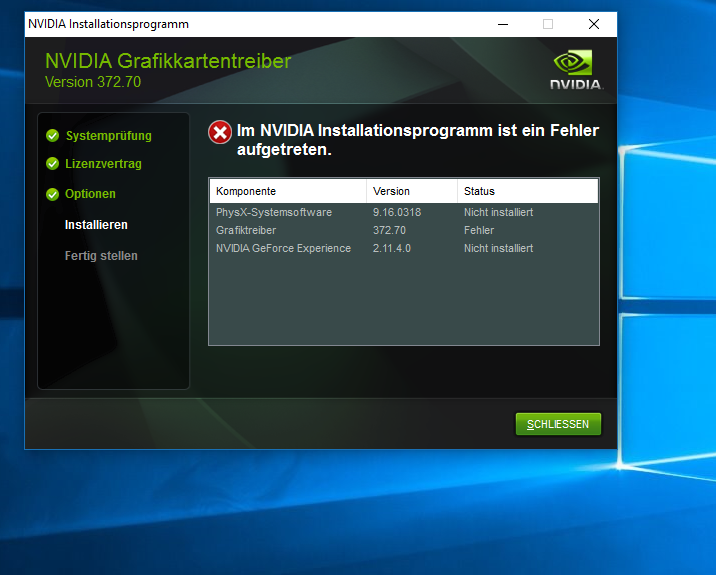Click the Version column header
The width and height of the screenshot is (716, 575).
412,191
